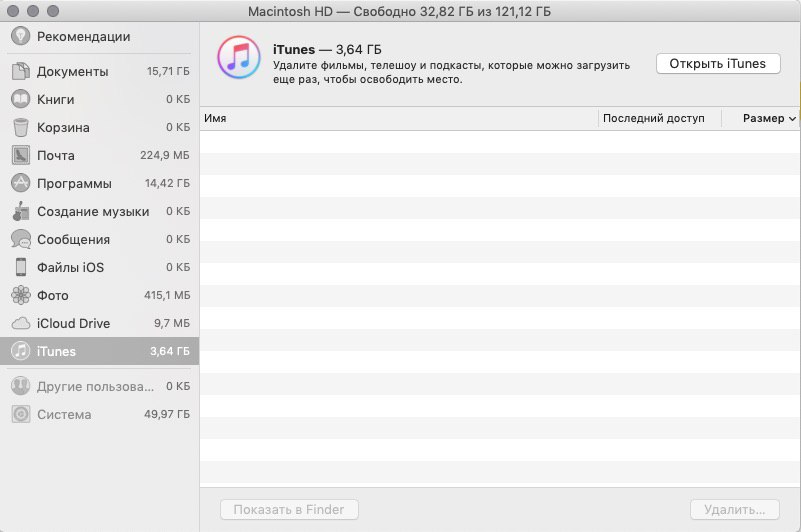Click the Программы App Store icon
The height and width of the screenshot is (532, 801).
pos(20,183)
